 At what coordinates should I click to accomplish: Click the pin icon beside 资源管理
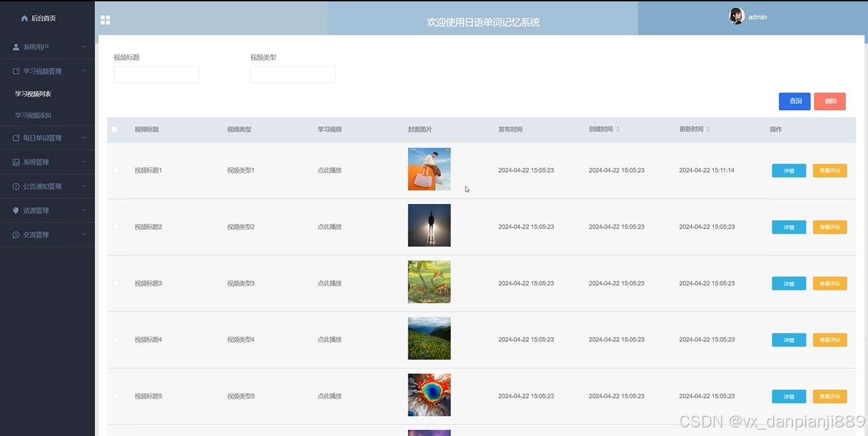pos(17,211)
